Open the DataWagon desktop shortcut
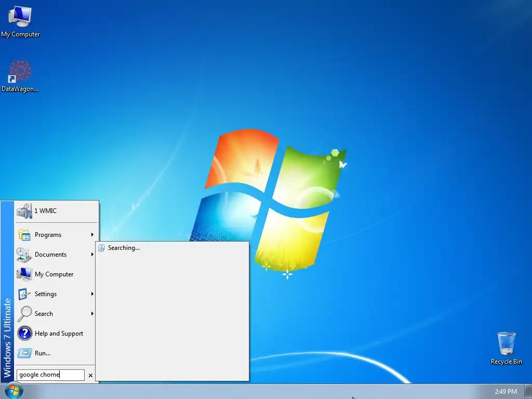Image resolution: width=532 pixels, height=399 pixels. 20,76
